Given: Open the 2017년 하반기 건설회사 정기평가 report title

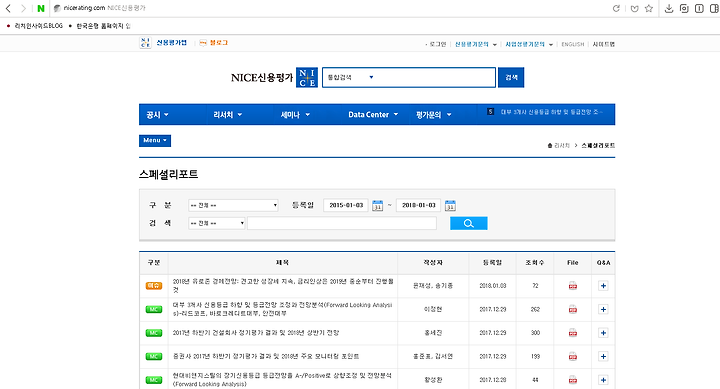Looking at the screenshot, I should tap(256, 333).
